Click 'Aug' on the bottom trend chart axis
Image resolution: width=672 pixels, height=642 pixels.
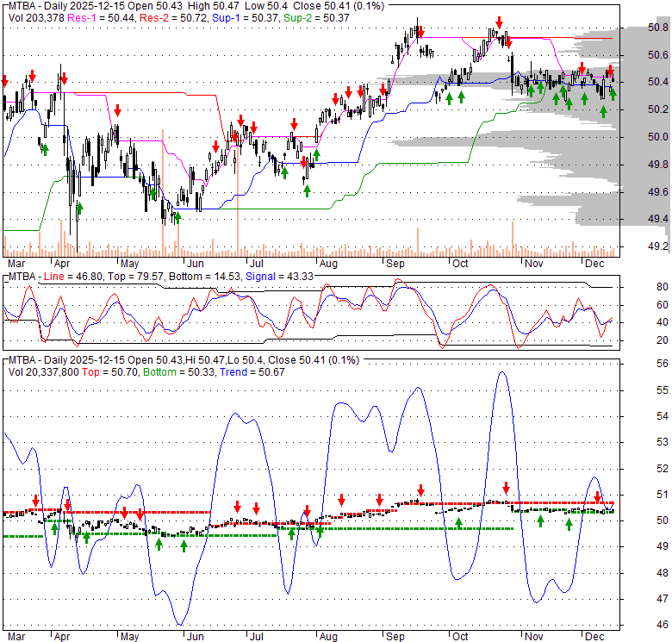coord(328,637)
